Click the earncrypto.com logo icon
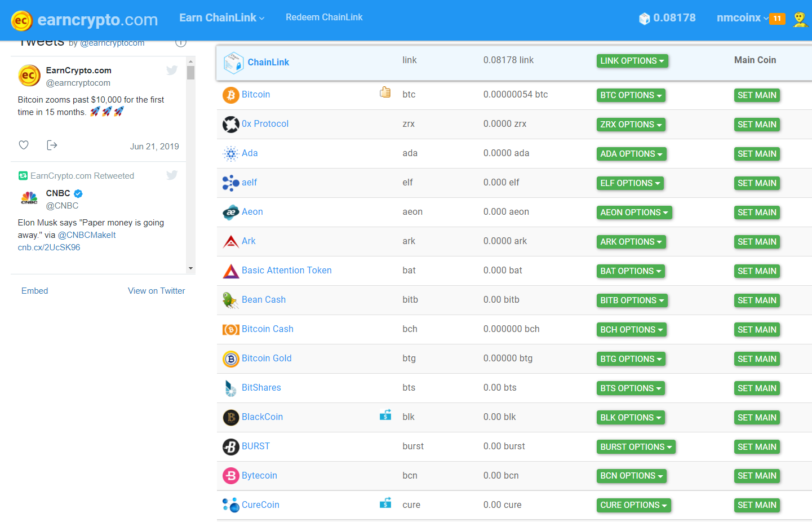Viewport: 812px width, 522px height. pos(22,21)
